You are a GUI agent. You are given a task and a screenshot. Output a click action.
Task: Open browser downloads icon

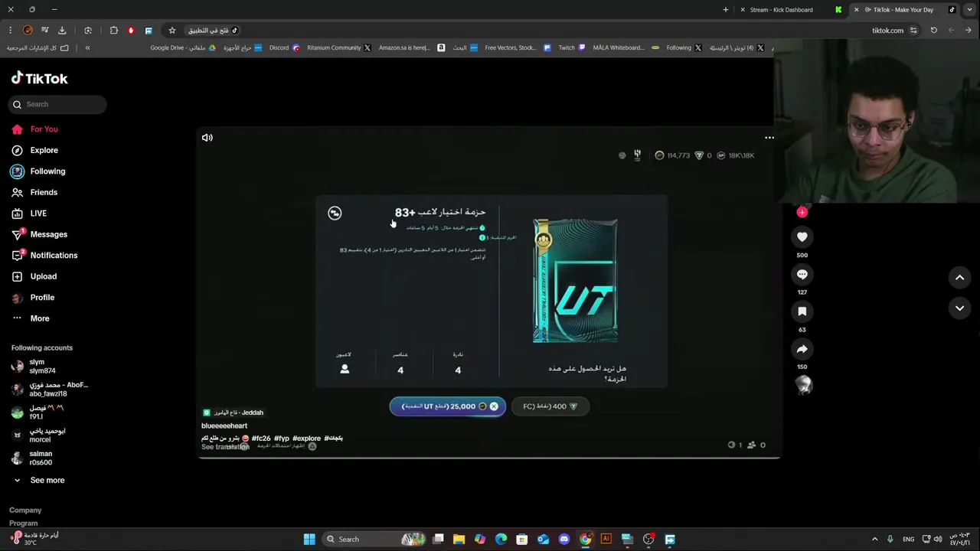[x=62, y=31]
